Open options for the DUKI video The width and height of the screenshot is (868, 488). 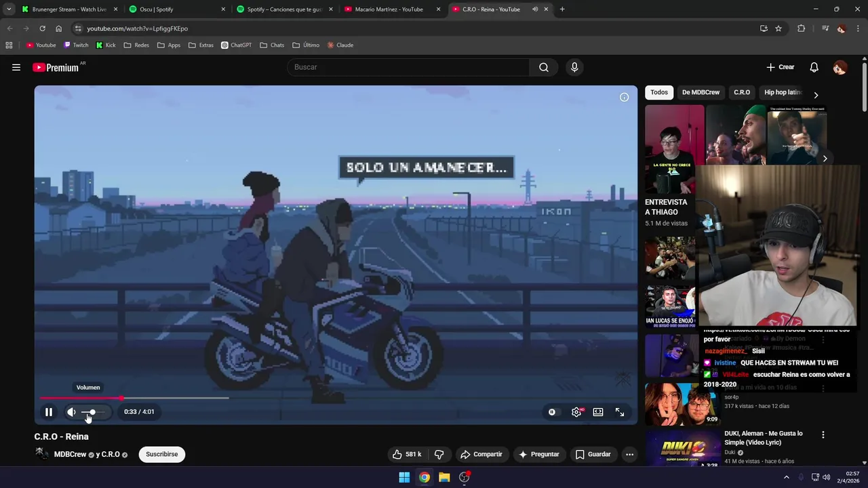pos(823,434)
